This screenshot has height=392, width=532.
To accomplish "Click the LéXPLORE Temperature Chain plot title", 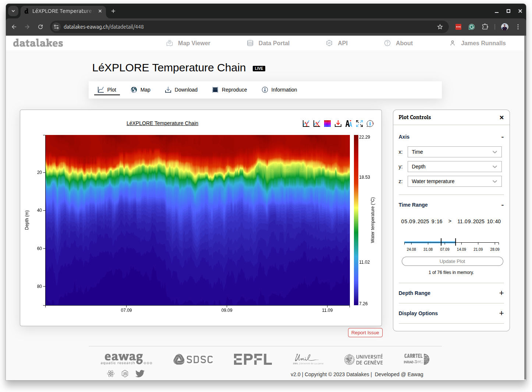I will [x=162, y=123].
